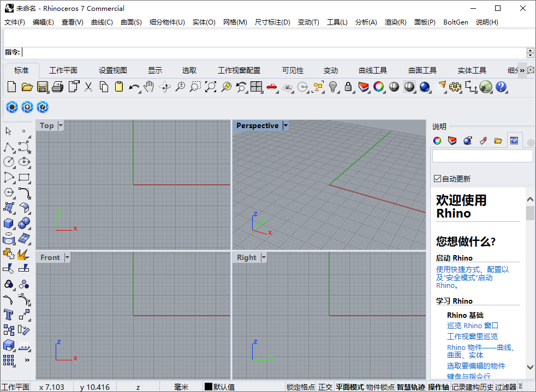Click the help panel scrollbar down arrow
The image size is (536, 392).
point(530,367)
